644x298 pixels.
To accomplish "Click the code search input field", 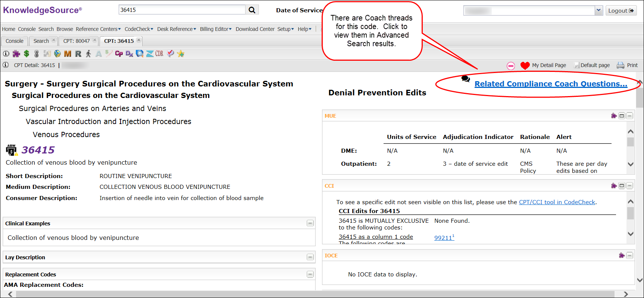I will tap(182, 10).
